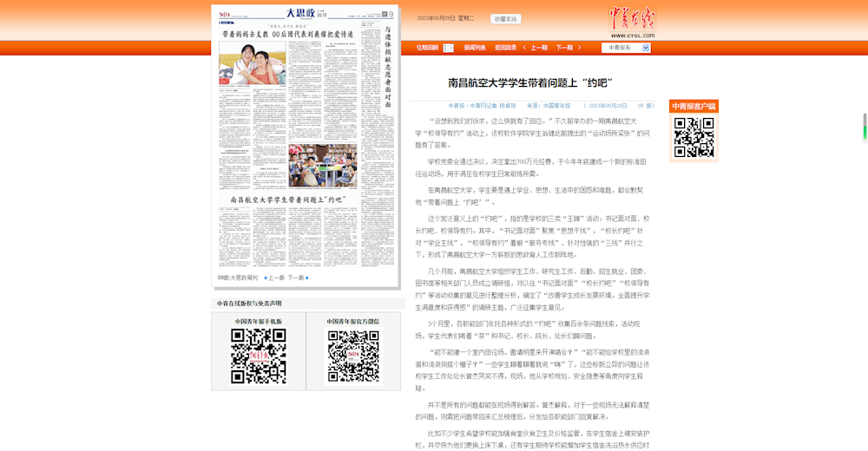Click the left arrow before 上一期

523,48
